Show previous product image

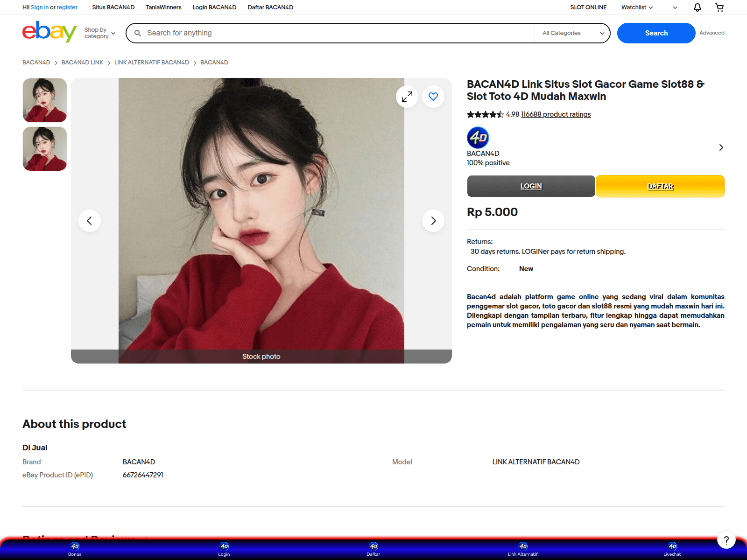90,221
